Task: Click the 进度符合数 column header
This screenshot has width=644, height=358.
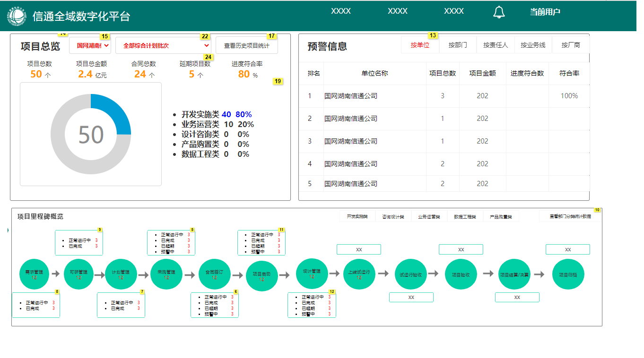Action: [x=527, y=73]
